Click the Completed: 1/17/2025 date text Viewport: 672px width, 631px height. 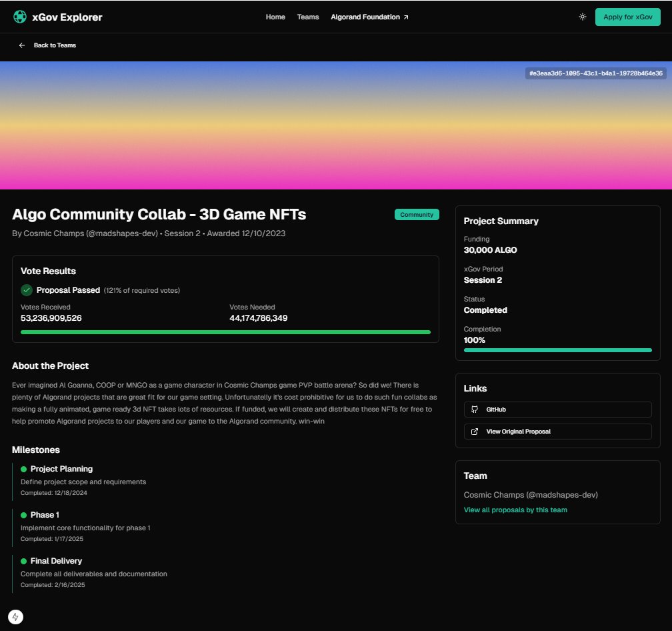tap(52, 539)
